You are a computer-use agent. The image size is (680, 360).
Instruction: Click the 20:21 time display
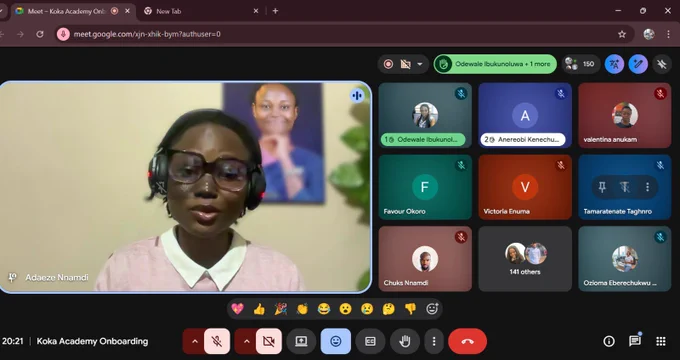pos(13,341)
